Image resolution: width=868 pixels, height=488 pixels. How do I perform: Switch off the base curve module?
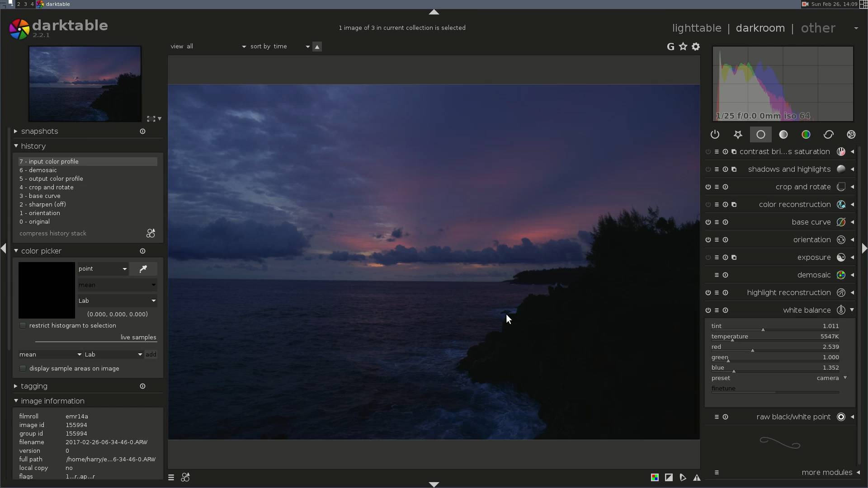click(708, 222)
